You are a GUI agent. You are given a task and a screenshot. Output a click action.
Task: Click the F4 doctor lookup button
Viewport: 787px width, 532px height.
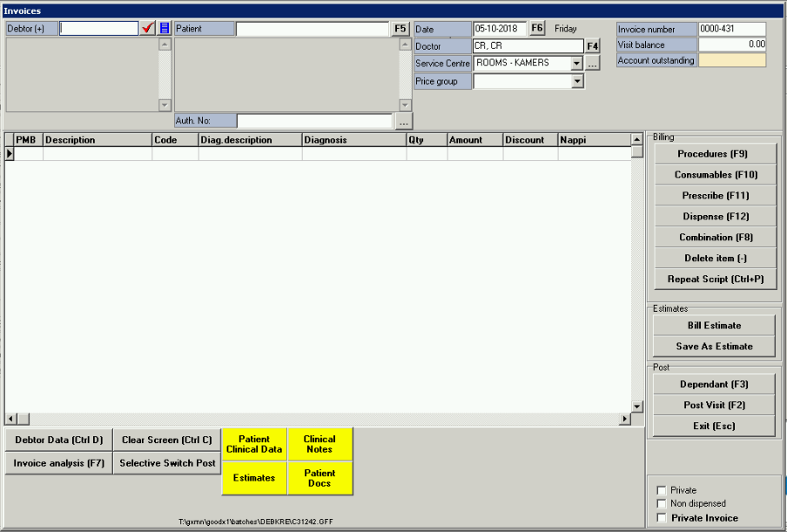592,46
